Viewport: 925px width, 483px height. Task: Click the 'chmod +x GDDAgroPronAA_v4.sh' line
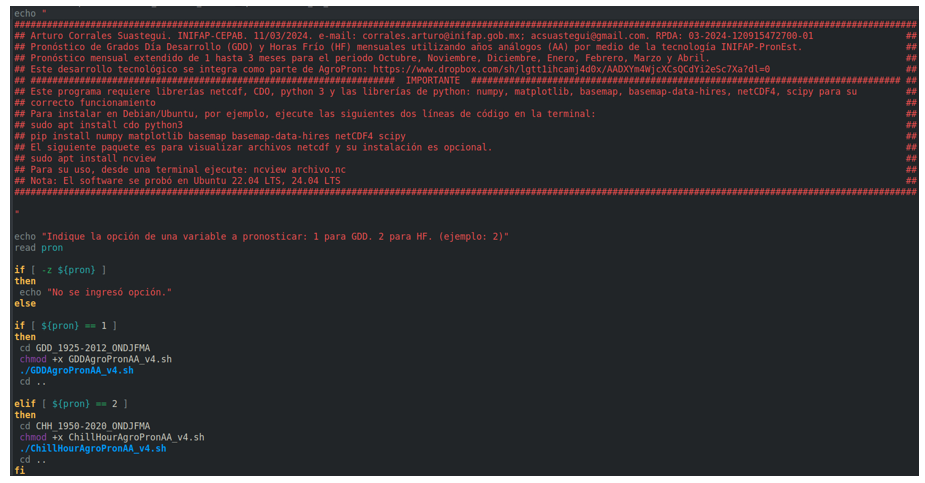[x=96, y=359]
